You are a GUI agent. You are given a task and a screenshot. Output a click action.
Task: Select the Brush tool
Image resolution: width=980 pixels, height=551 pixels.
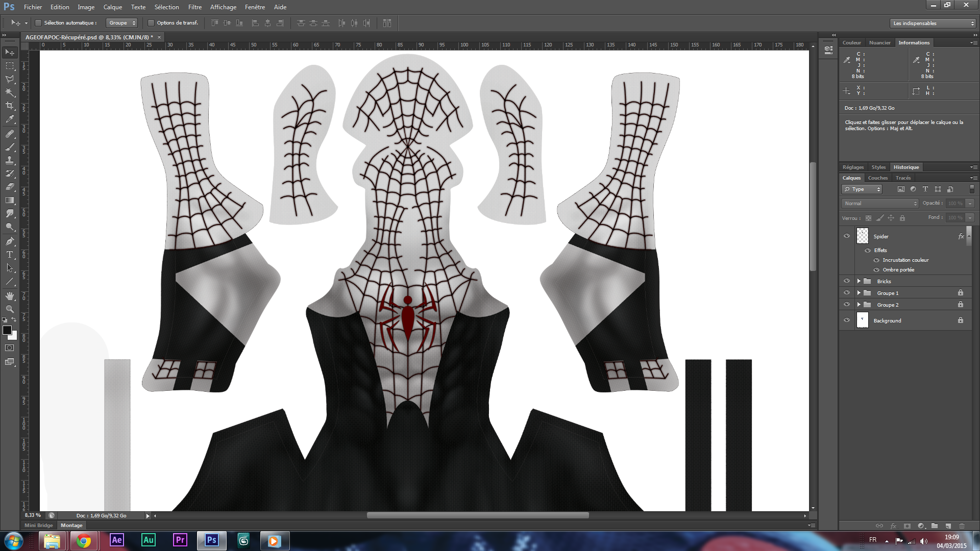pyautogui.click(x=10, y=147)
